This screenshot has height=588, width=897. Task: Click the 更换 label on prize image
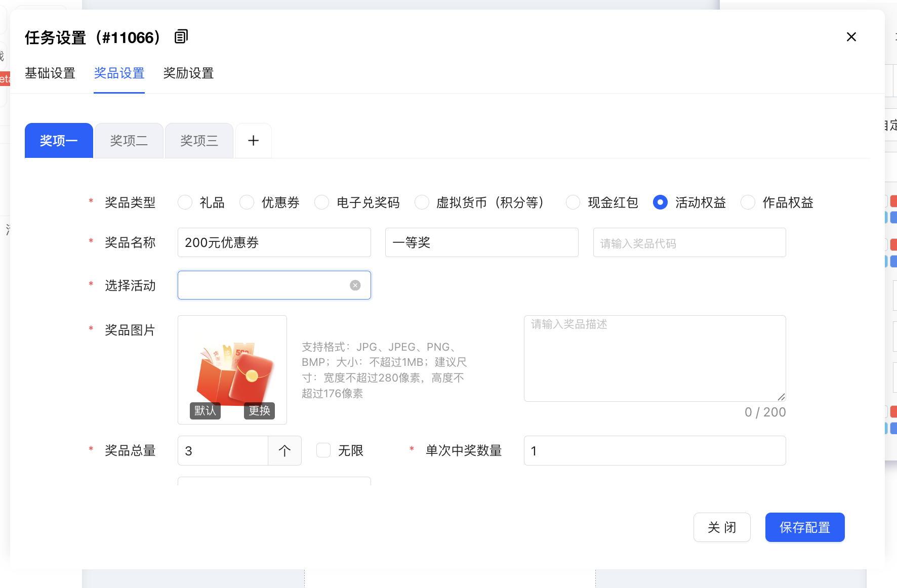[259, 410]
